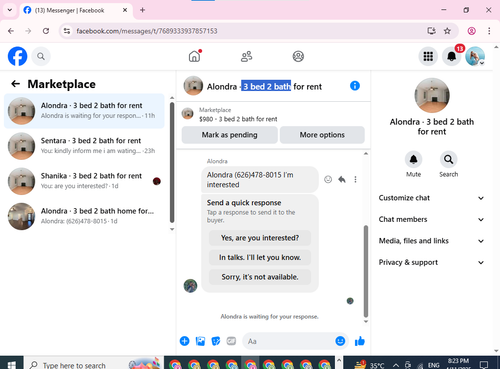Viewport: 500px width, 369px height.
Task: Choose a GIF icon in composer
Action: pos(231,341)
